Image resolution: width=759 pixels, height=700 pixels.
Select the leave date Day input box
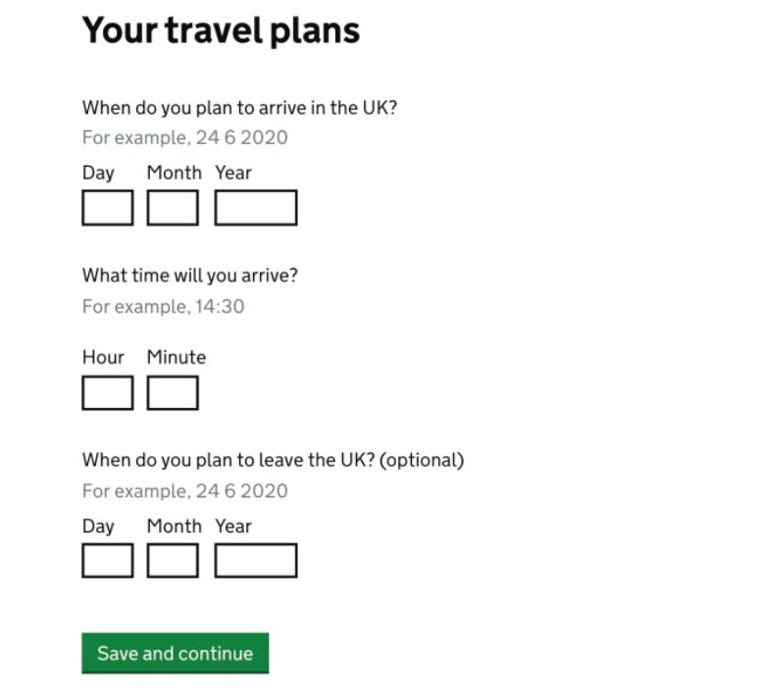(x=108, y=561)
